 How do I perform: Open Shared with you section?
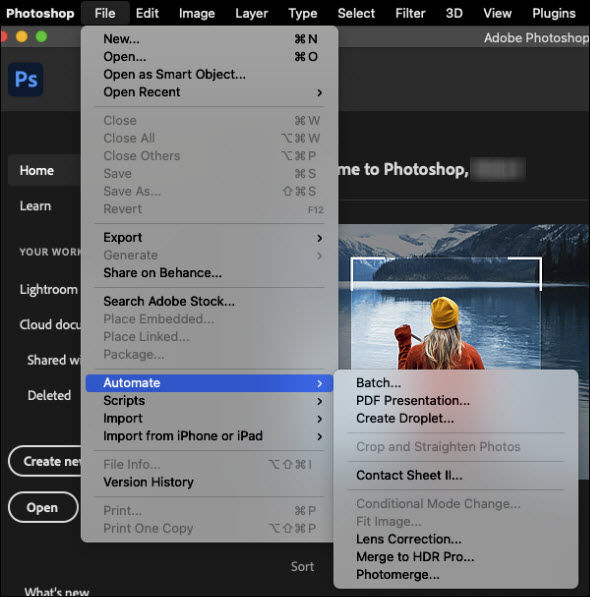tap(54, 360)
